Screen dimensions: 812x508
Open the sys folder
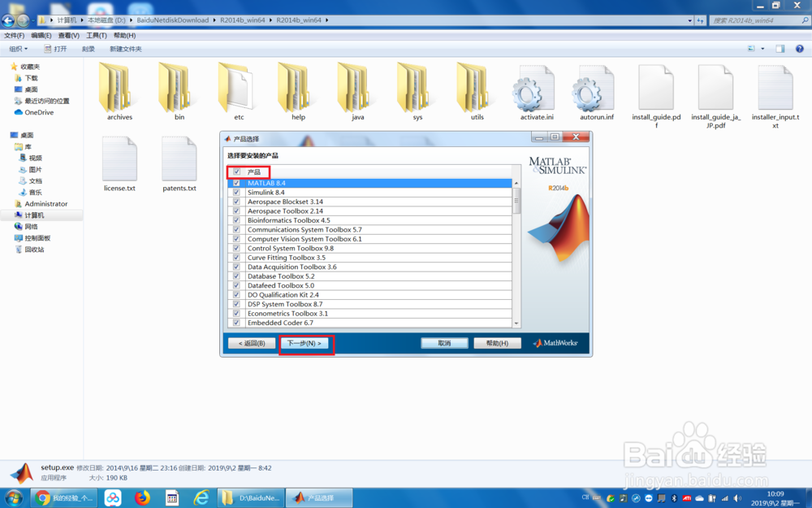pyautogui.click(x=417, y=92)
